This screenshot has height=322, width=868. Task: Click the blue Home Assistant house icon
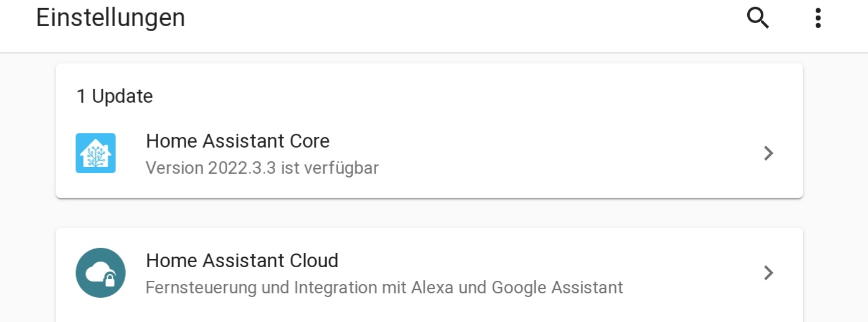(x=95, y=153)
